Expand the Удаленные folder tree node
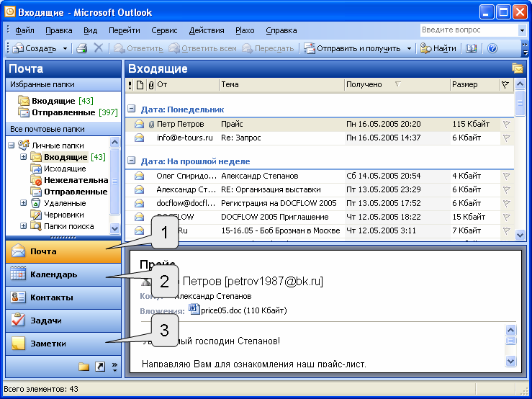The image size is (532, 399). (24, 203)
